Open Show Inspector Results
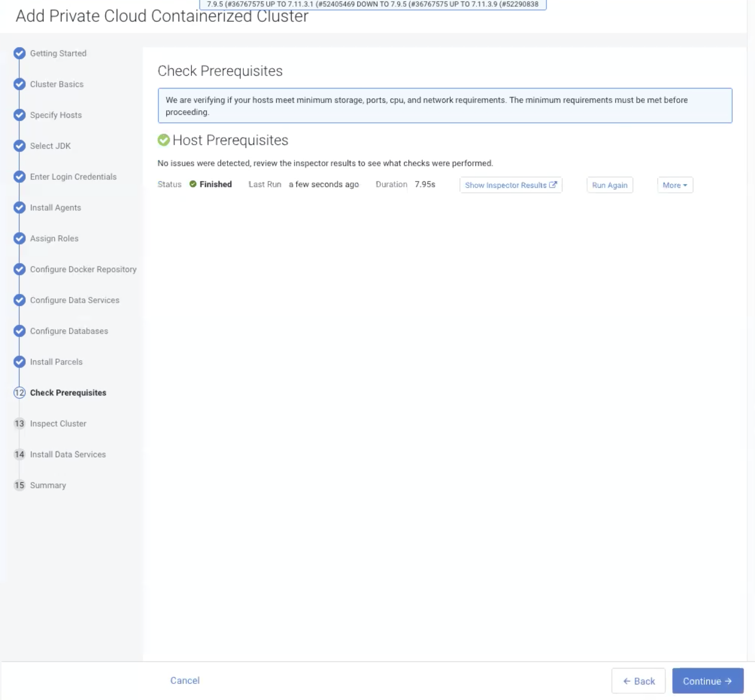Viewport: 755px width, 700px height. coord(511,185)
